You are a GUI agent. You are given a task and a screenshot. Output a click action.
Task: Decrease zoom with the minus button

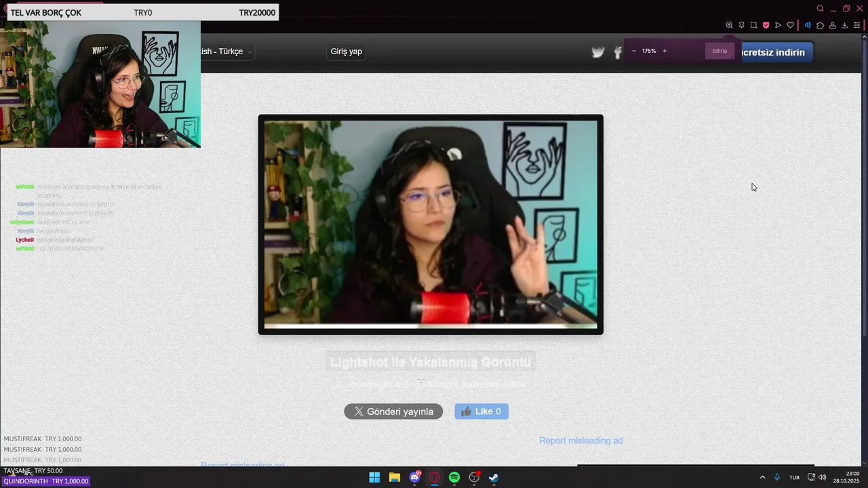pos(634,51)
